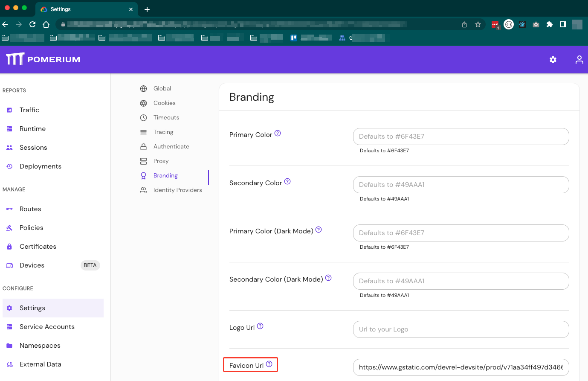588x381 pixels.
Task: Reload the page with the browser refresh button
Action: [32, 24]
